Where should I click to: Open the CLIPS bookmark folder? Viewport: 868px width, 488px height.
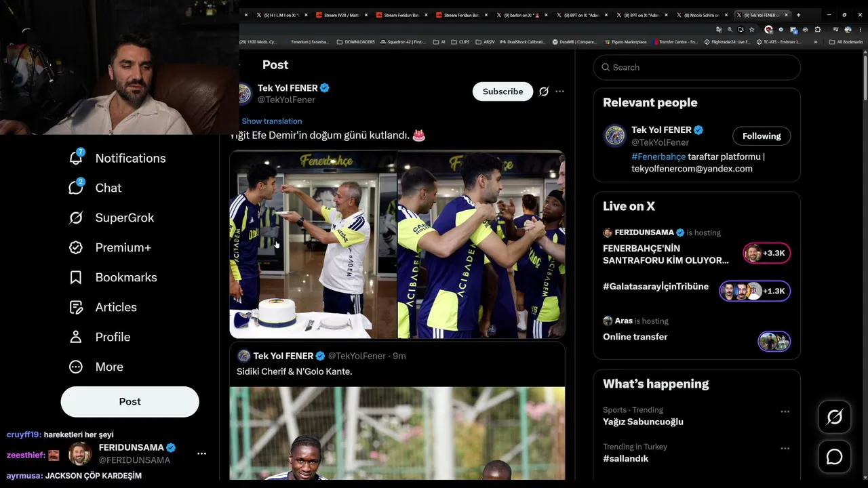click(x=460, y=42)
